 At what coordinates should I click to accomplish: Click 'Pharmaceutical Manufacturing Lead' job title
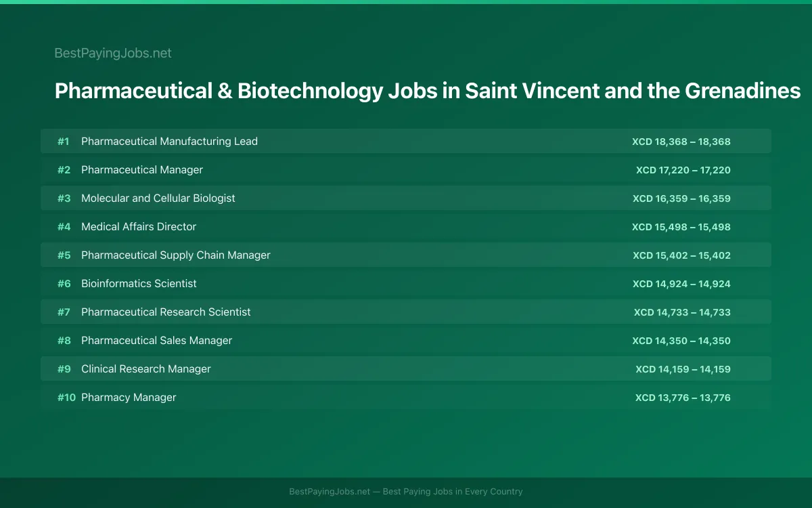point(169,142)
